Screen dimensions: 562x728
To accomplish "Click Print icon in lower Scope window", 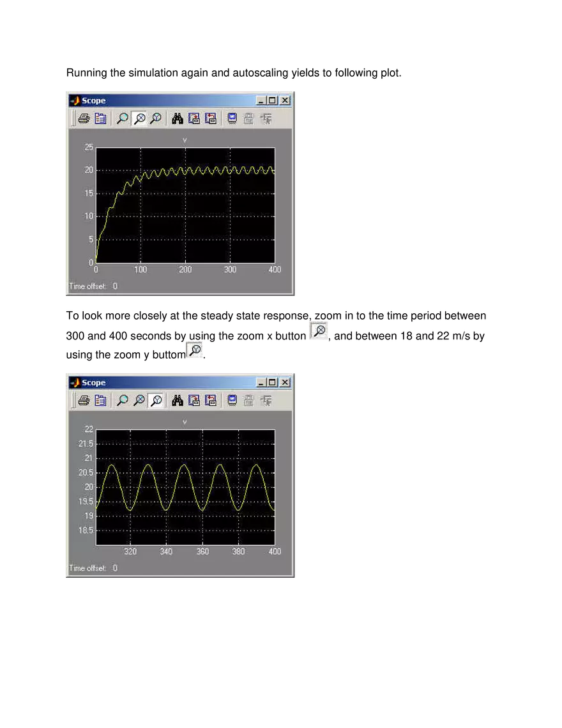I will pyautogui.click(x=84, y=401).
